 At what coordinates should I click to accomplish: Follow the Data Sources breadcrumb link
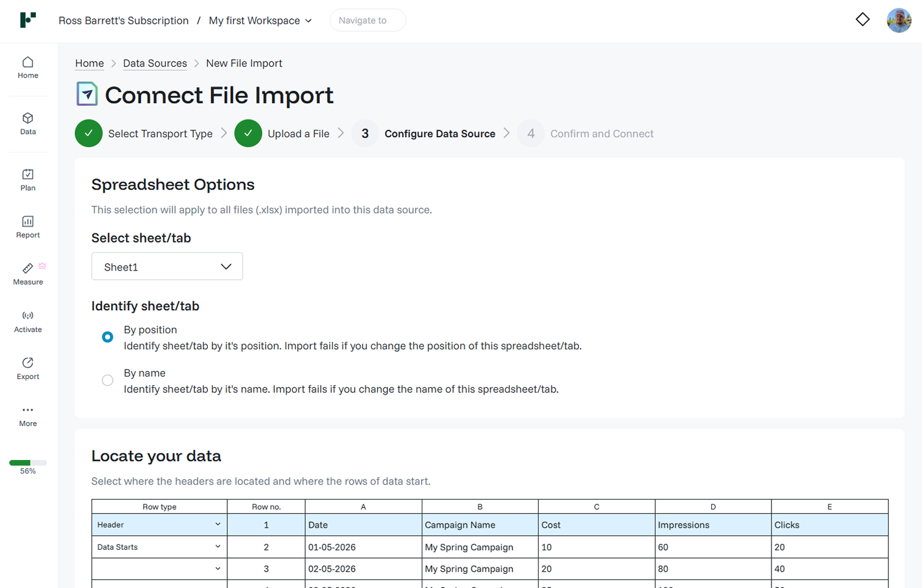coord(155,63)
